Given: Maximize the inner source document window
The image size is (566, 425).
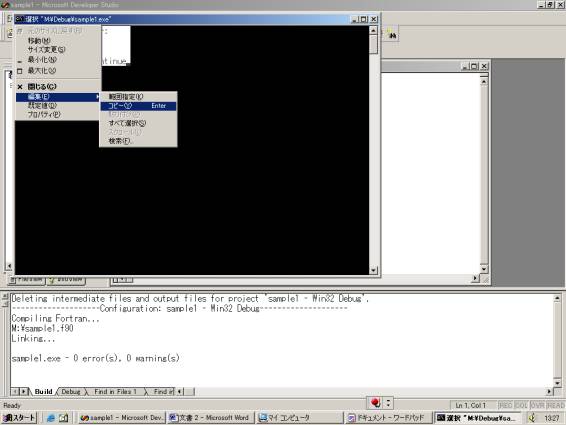Looking at the screenshot, I should click(474, 66).
